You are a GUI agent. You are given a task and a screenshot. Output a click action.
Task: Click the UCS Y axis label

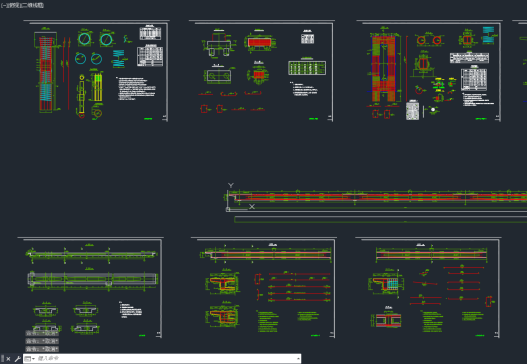[x=231, y=185]
